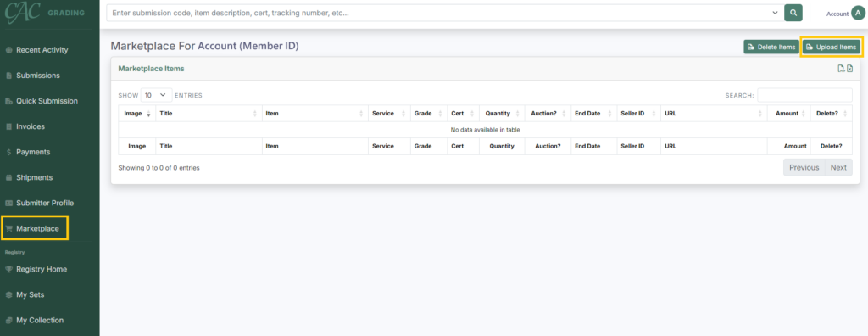Open the Account avatar circle
Image resolution: width=868 pixels, height=336 pixels.
858,14
